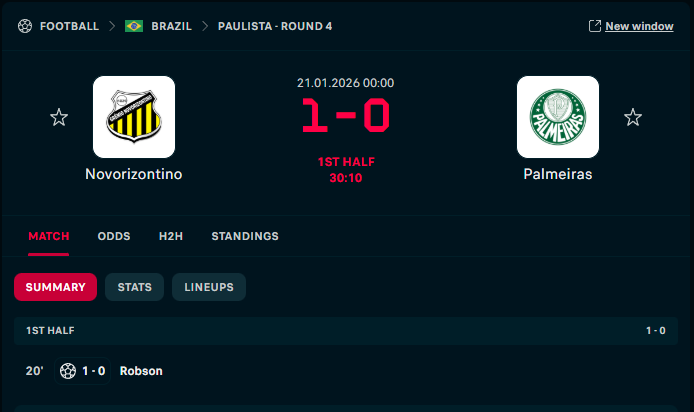The height and width of the screenshot is (412, 694).
Task: Open the STANDINGS tab
Action: pyautogui.click(x=245, y=237)
